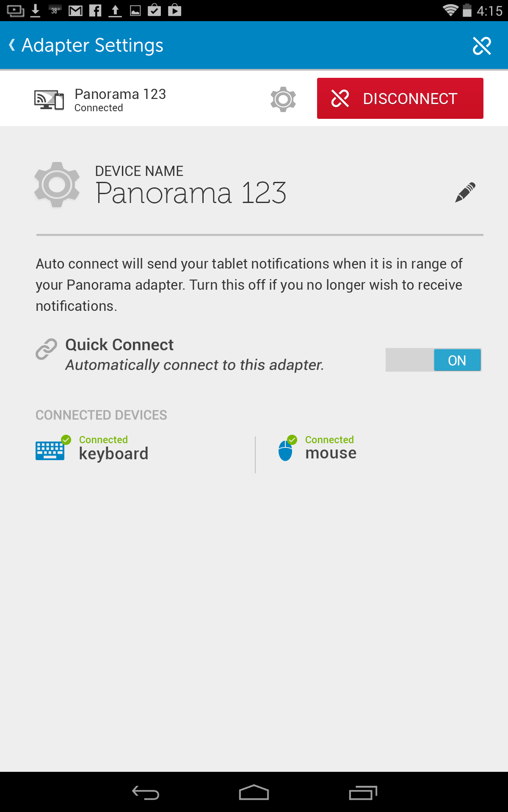508x812 pixels.
Task: Open the recent apps navigation button
Action: point(363,793)
